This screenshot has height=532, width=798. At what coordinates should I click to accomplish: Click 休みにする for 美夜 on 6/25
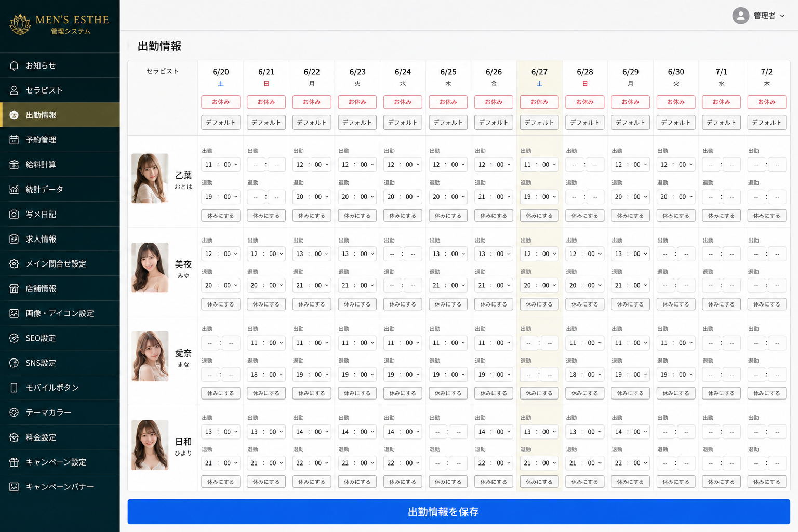tap(448, 304)
